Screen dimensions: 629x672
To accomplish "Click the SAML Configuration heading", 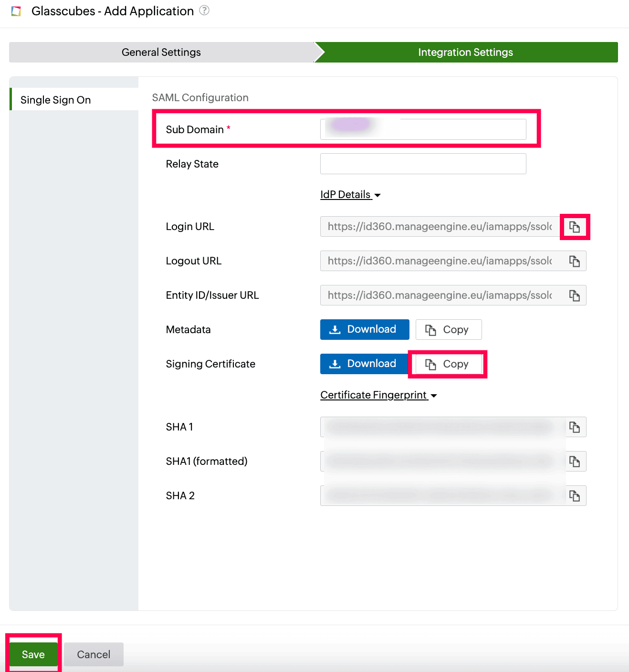I will pyautogui.click(x=200, y=97).
